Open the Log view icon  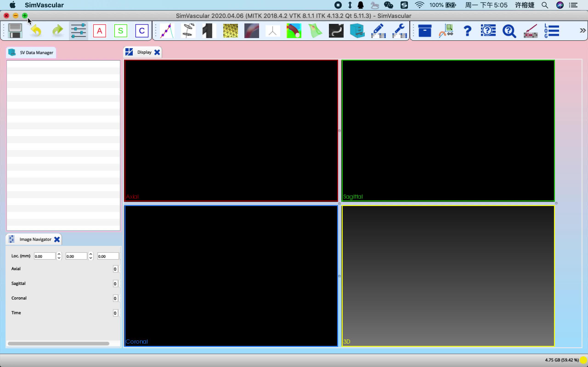coord(551,31)
